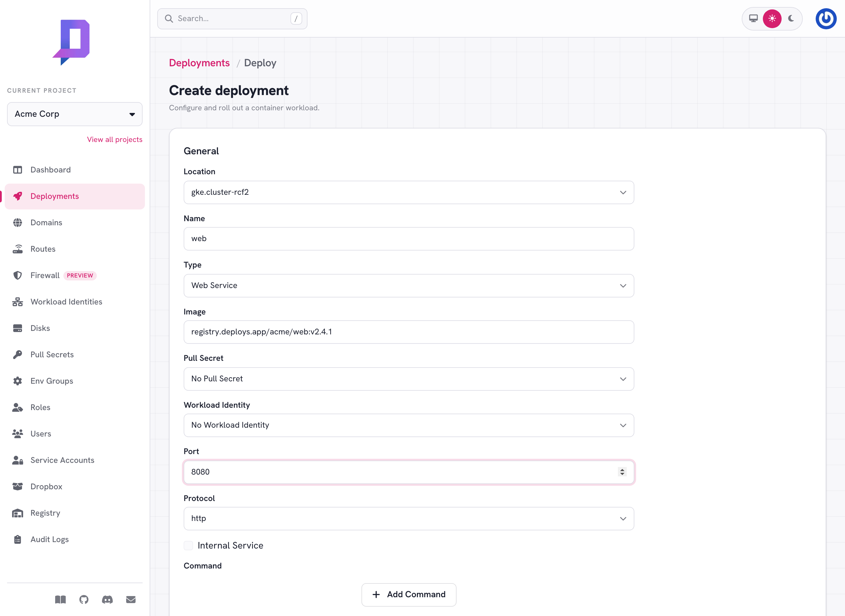Click the Pull Secrets key icon
Screen dimensions: 845x616
(x=18, y=355)
